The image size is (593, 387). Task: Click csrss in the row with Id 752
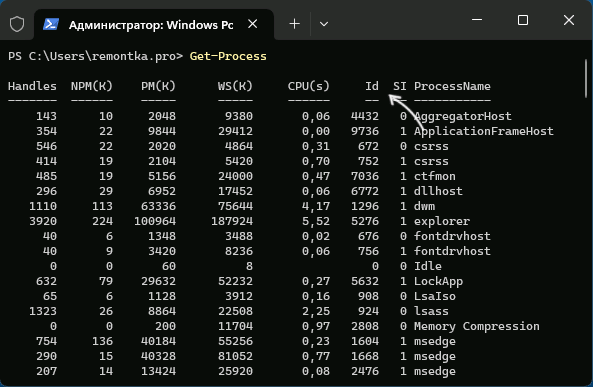(x=431, y=161)
